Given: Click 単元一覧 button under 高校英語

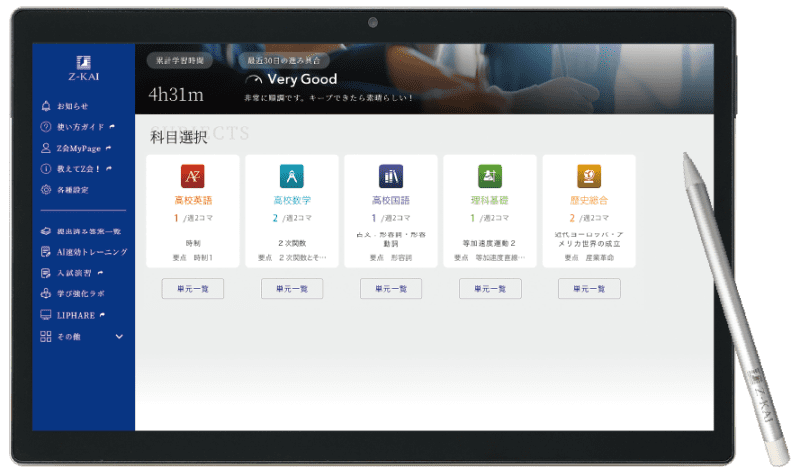Looking at the screenshot, I should (x=192, y=288).
